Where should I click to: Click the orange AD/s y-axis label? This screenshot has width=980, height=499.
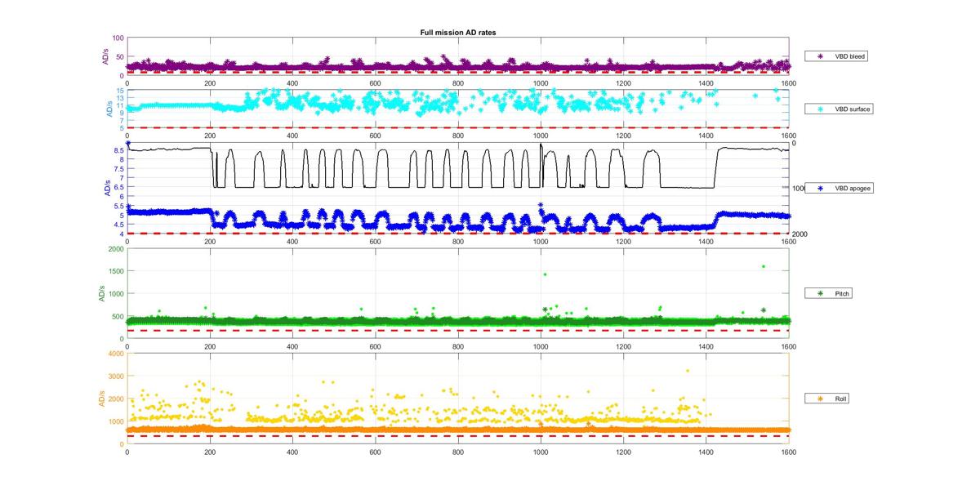click(x=104, y=399)
